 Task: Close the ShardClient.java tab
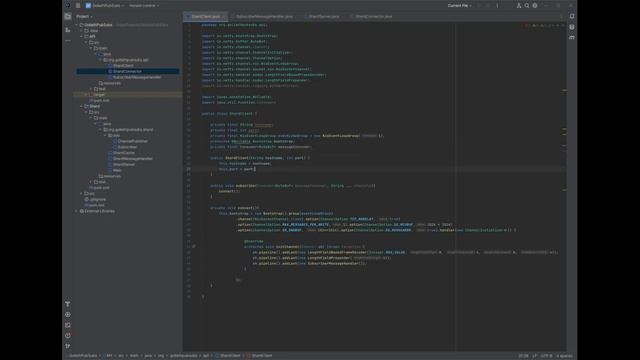pyautogui.click(x=224, y=17)
